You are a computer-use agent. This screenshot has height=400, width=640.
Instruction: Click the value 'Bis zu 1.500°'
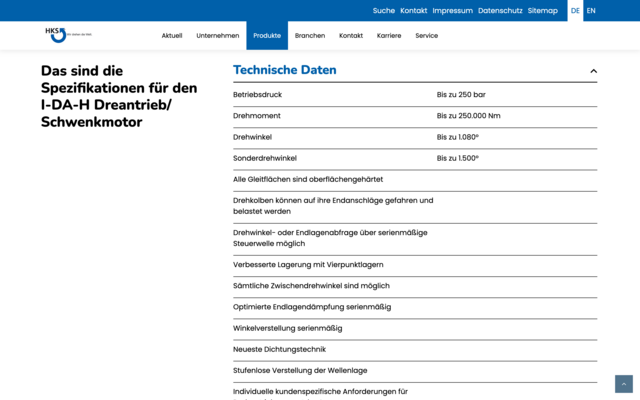tap(458, 158)
